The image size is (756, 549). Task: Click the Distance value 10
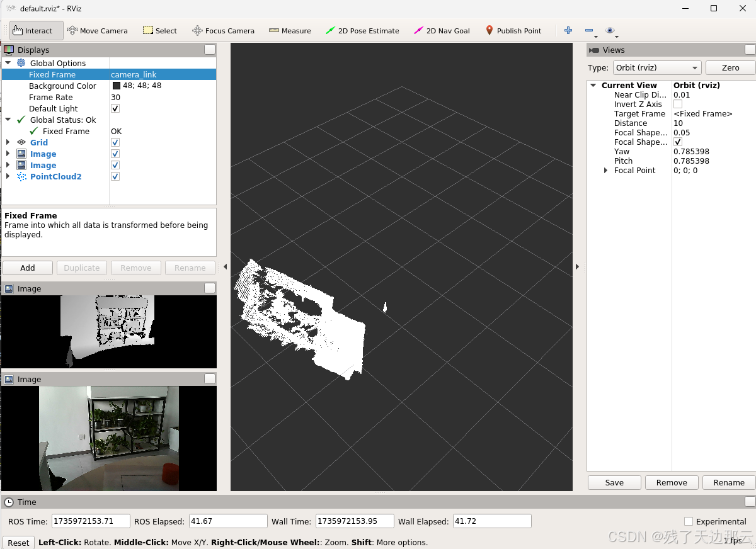(678, 123)
